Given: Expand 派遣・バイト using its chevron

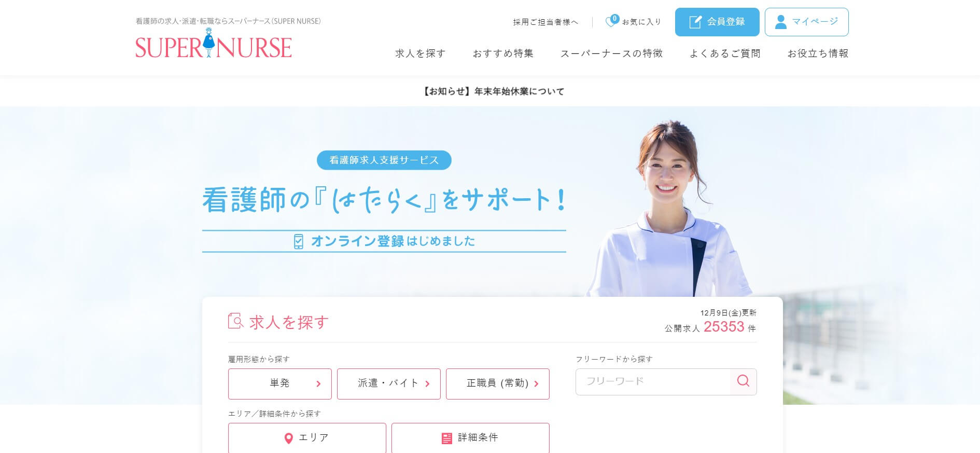Looking at the screenshot, I should (x=427, y=384).
